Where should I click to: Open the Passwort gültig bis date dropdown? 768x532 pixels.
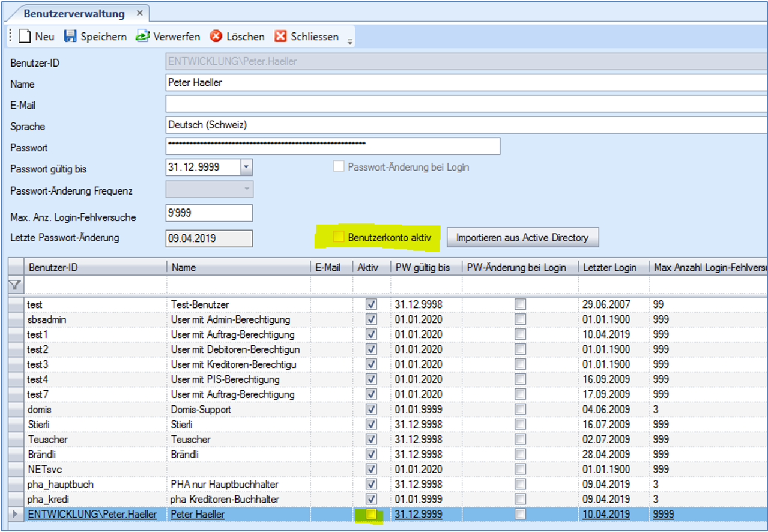(x=247, y=168)
